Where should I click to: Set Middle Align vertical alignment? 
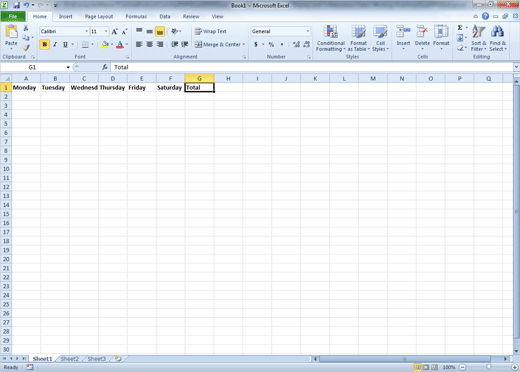[150, 31]
